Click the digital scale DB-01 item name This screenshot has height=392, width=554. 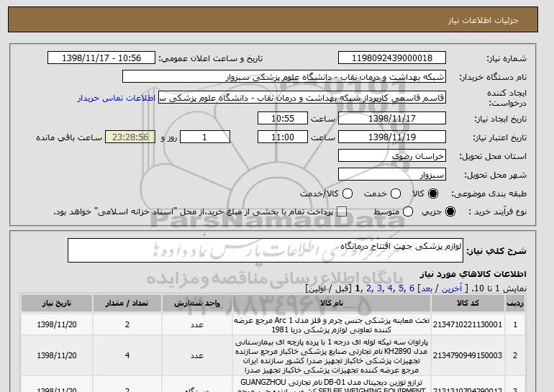pos(332,386)
